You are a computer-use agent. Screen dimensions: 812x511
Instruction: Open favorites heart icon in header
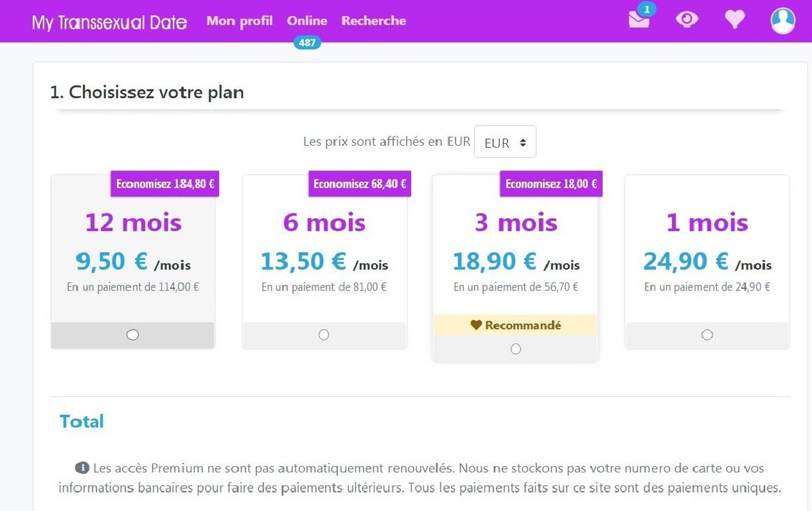click(x=735, y=20)
